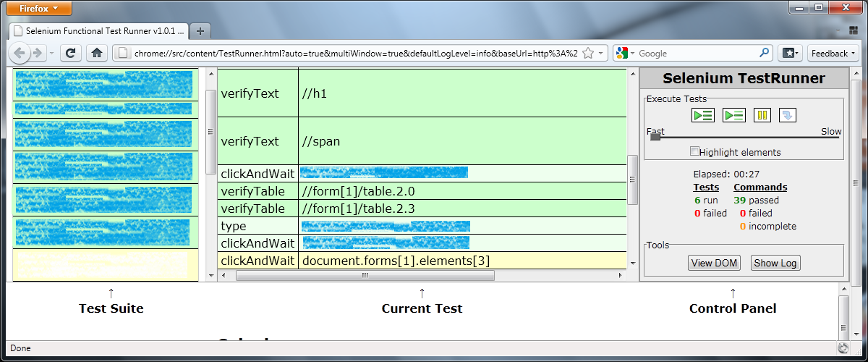Viewport: 868px width, 362px height.
Task: Open a new tab
Action: (x=200, y=30)
